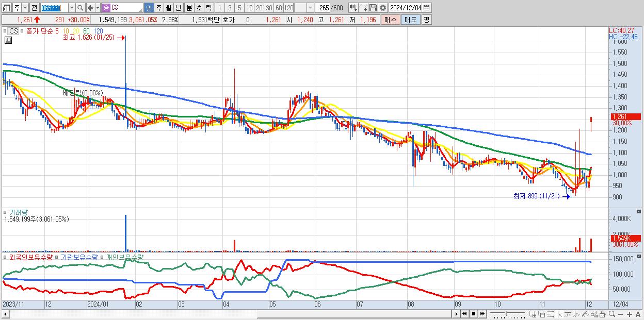Open the calendar date picker icon
Viewport: 644px width, 320px height.
426,8
